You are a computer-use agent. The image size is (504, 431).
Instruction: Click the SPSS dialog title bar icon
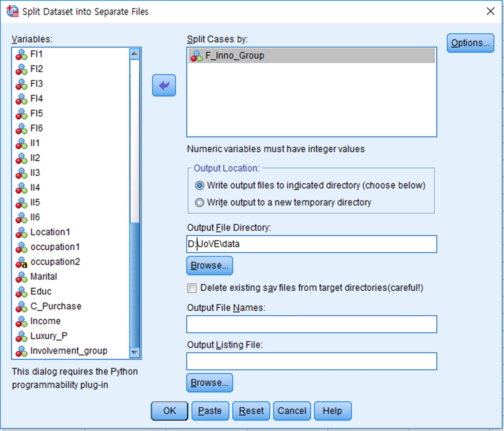tap(13, 11)
